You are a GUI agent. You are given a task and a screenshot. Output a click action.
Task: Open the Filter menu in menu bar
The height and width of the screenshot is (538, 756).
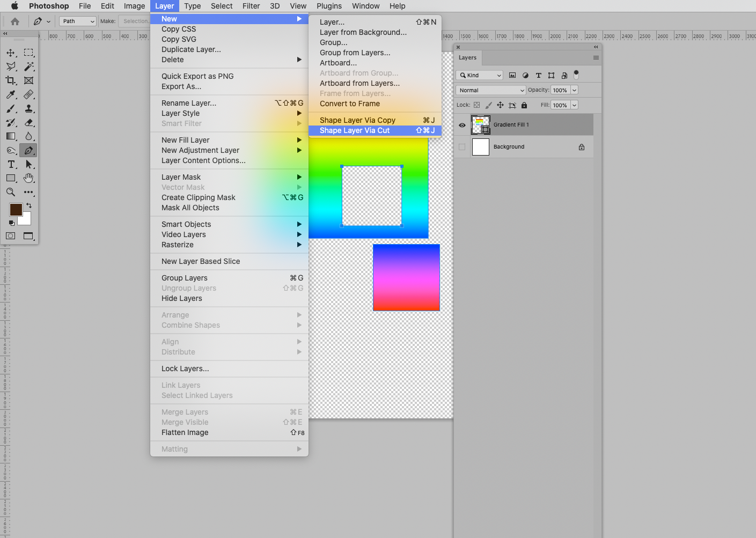[251, 6]
